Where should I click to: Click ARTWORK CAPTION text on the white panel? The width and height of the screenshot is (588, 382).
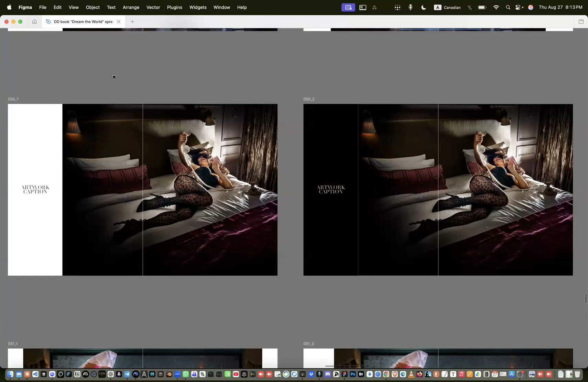[x=35, y=190]
